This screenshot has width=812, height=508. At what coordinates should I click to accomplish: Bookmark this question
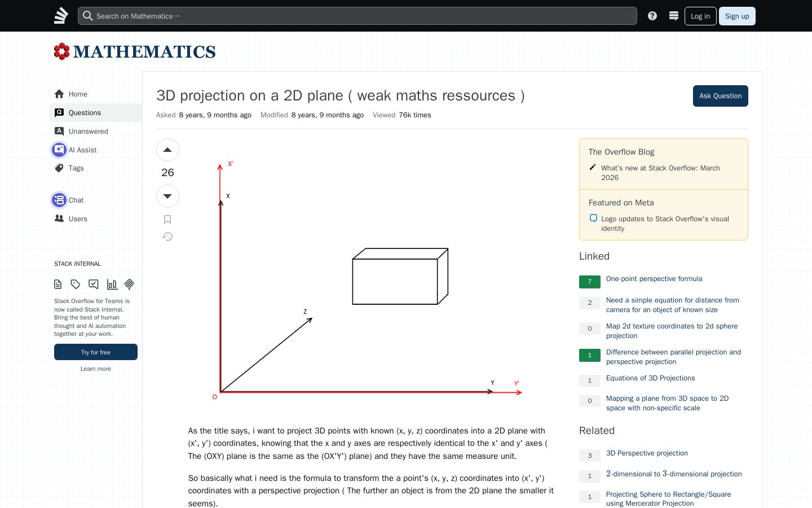tap(167, 220)
